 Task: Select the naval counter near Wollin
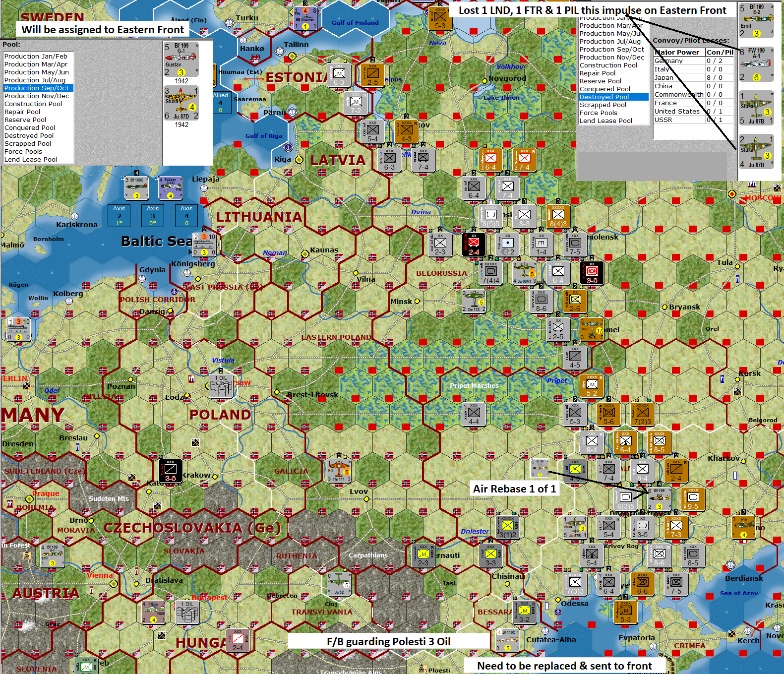[x=19, y=329]
